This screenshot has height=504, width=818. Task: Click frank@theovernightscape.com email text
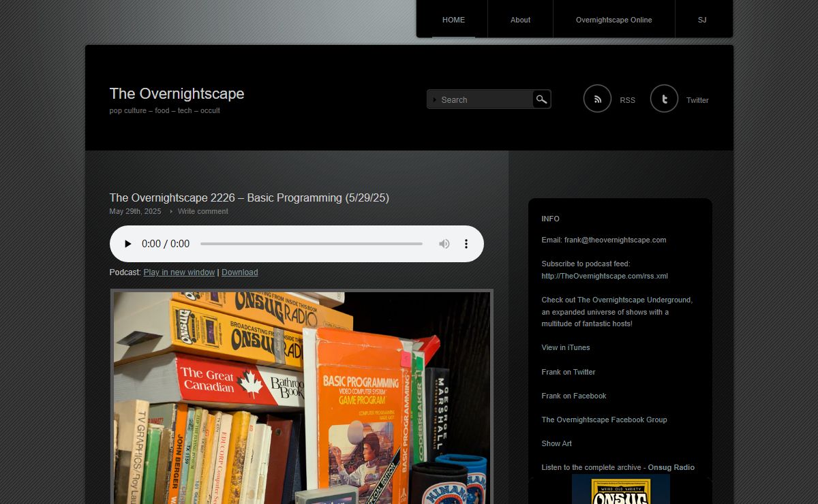pyautogui.click(x=615, y=240)
